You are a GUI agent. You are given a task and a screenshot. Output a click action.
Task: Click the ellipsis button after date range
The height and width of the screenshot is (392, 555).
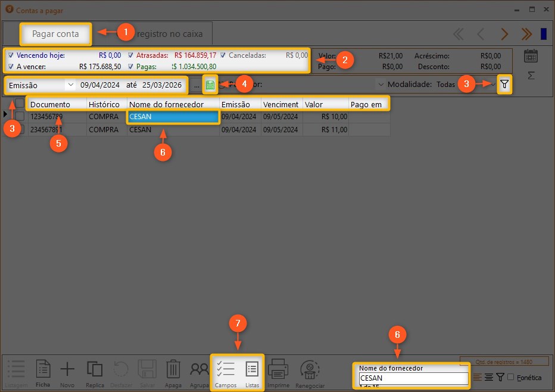tap(197, 85)
